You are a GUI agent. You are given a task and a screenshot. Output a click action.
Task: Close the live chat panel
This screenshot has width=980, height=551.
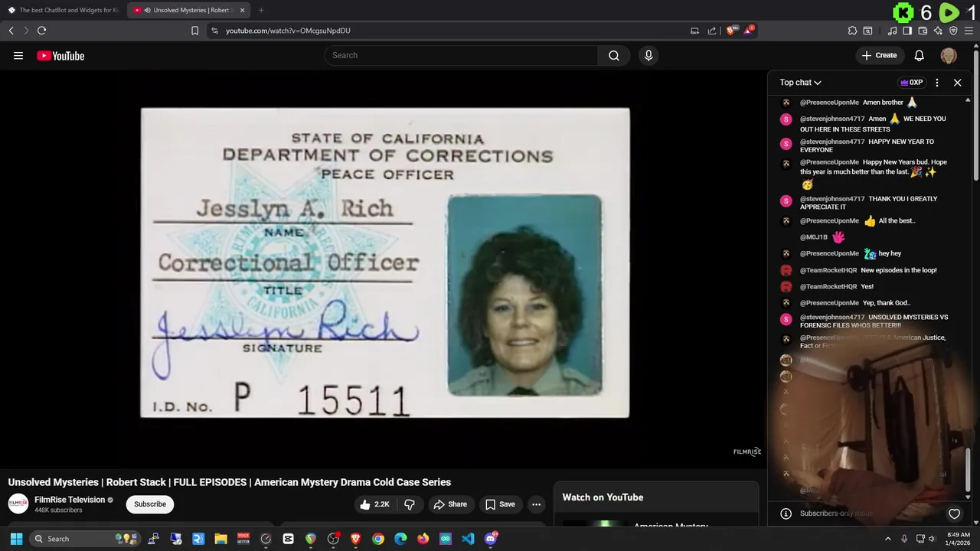click(x=957, y=83)
